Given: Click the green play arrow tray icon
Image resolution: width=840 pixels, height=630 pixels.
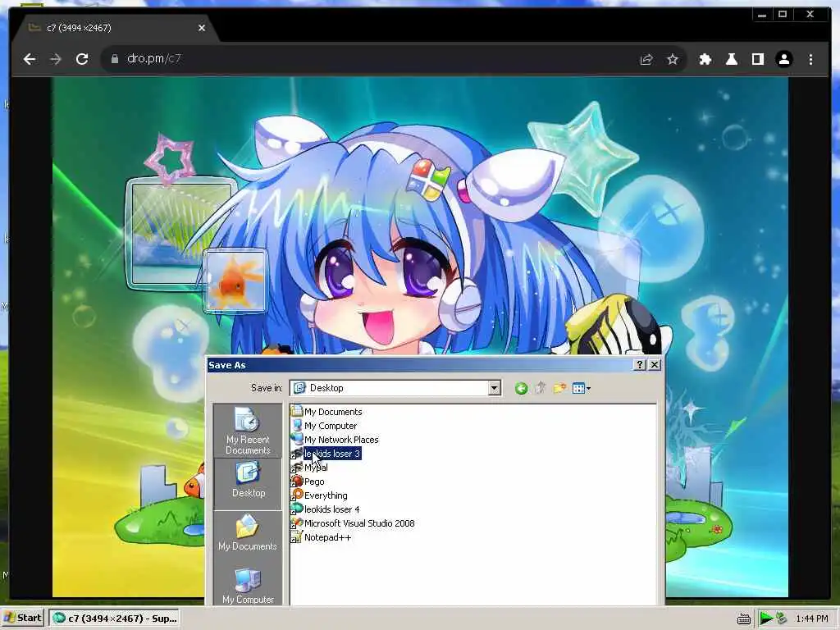Looking at the screenshot, I should pos(767,619).
